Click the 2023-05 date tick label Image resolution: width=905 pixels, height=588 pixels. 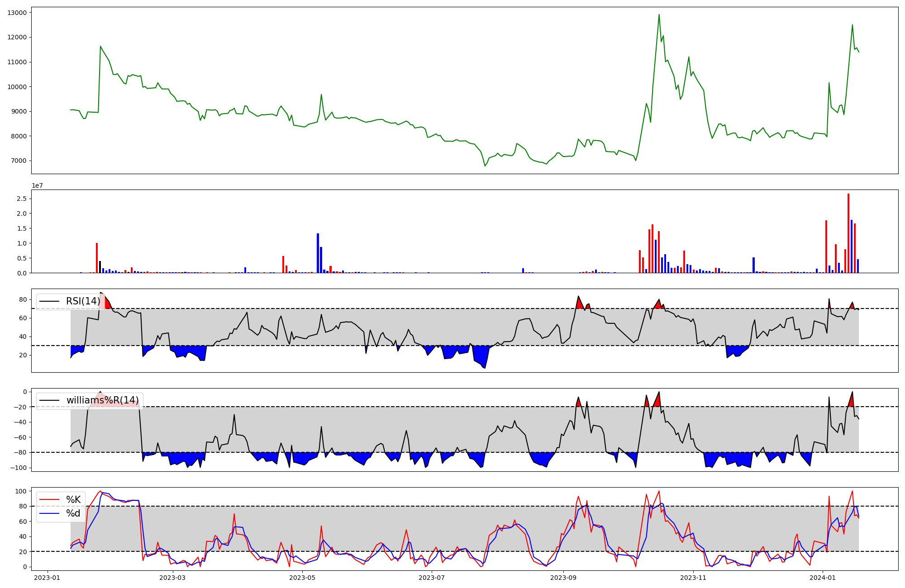pyautogui.click(x=302, y=578)
